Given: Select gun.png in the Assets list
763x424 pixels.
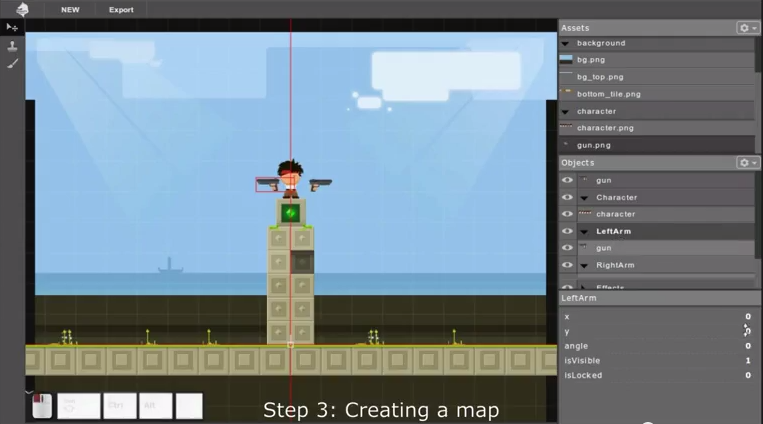Looking at the screenshot, I should pyautogui.click(x=593, y=145).
